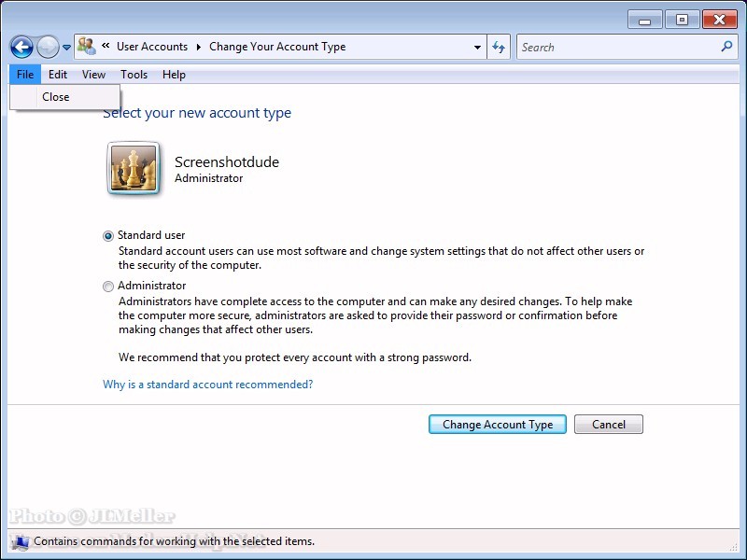Select the Administrator radio button

point(108,287)
